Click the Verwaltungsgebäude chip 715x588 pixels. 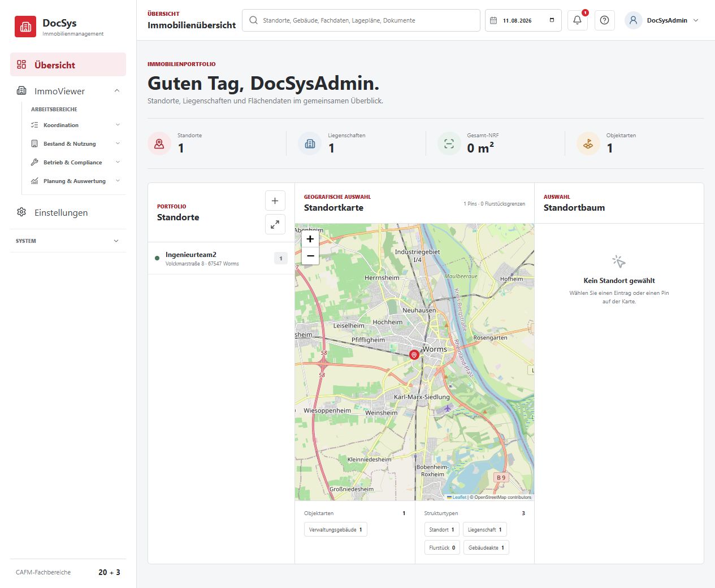(336, 530)
